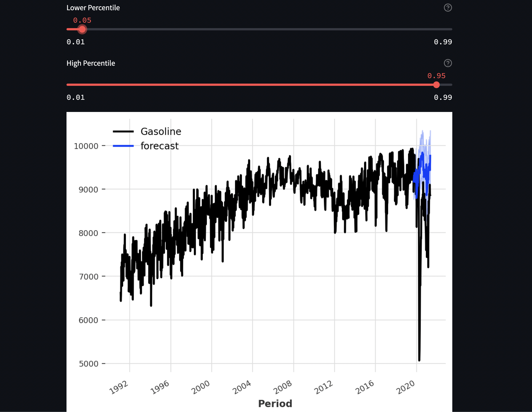
Task: Click the 0.01 minimum label under Lower Percentile
Action: tap(75, 42)
